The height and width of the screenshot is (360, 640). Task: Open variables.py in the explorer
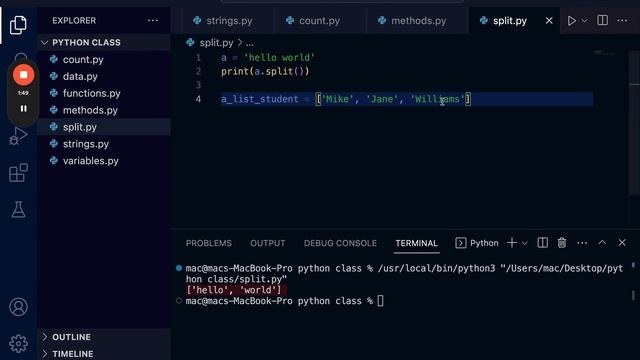tap(91, 161)
